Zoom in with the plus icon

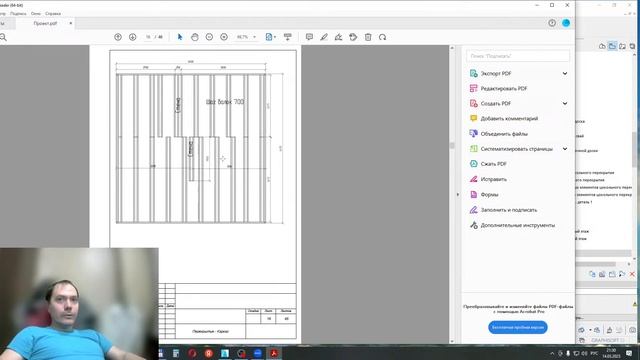[224, 37]
